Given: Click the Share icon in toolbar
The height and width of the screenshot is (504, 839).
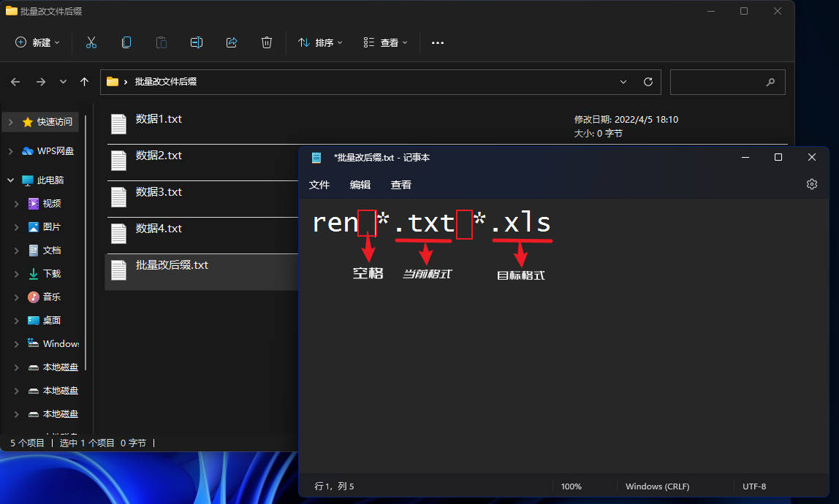Looking at the screenshot, I should (232, 42).
